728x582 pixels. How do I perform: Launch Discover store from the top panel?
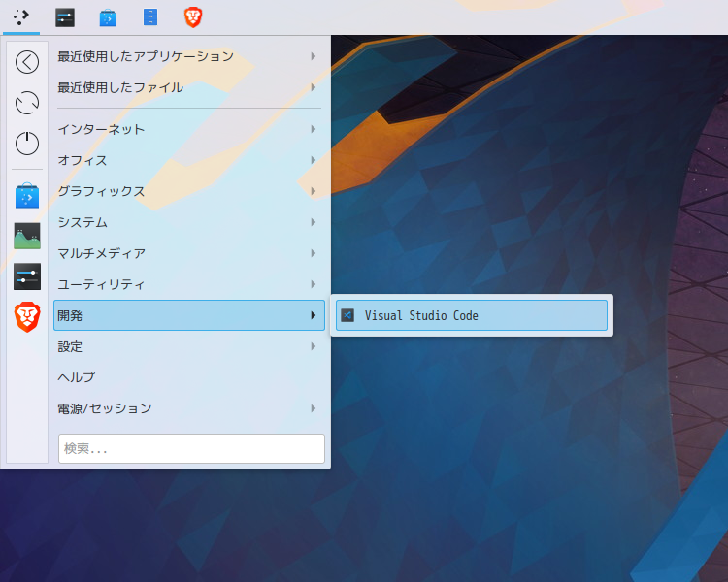(108, 17)
